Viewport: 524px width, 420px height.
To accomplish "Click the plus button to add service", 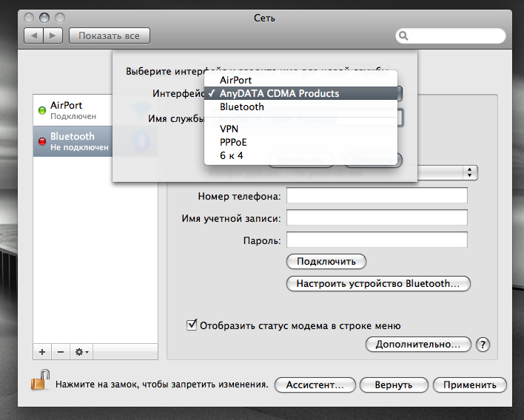I will 42,352.
